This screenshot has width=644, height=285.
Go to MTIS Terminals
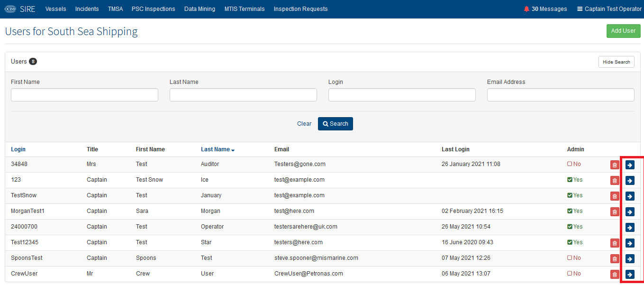[x=245, y=9]
